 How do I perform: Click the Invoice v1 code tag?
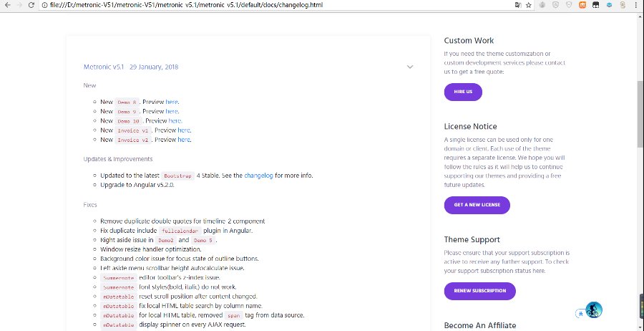point(133,130)
